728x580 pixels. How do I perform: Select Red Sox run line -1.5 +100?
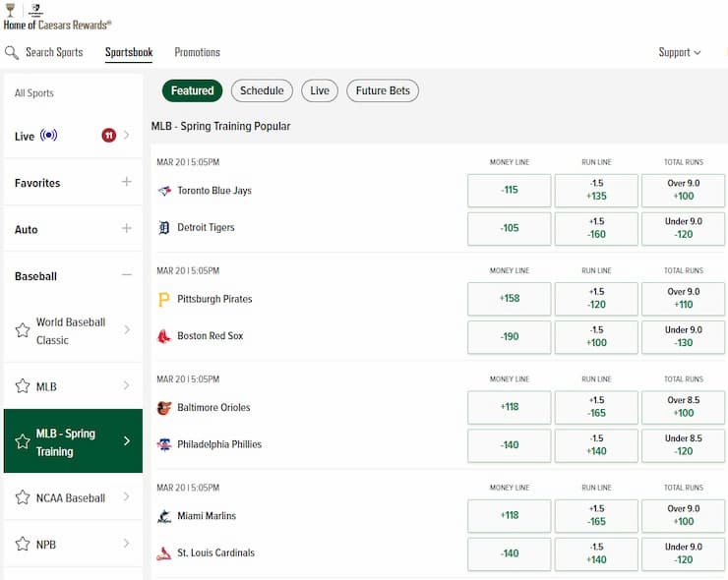click(x=596, y=337)
